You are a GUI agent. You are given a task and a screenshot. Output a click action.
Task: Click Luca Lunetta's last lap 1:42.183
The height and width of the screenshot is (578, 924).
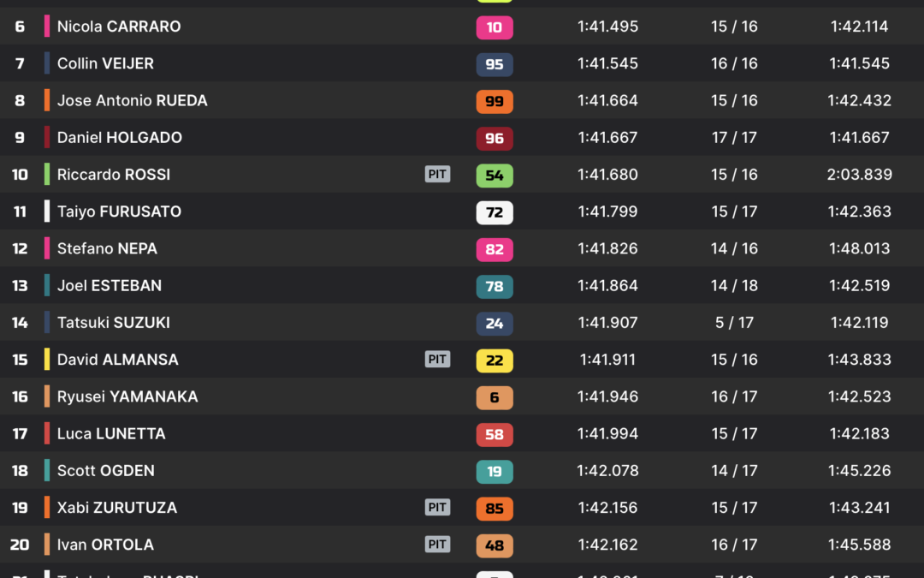[x=859, y=433]
